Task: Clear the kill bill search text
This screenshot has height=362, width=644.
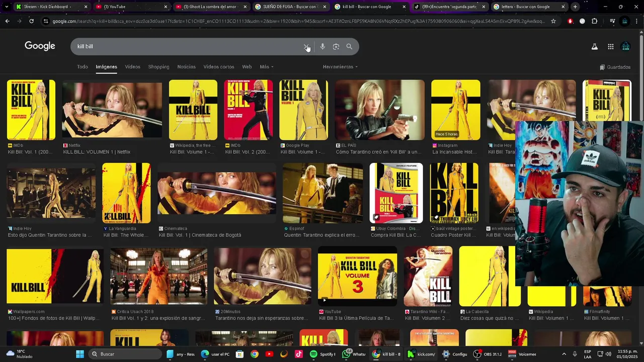Action: tap(306, 47)
